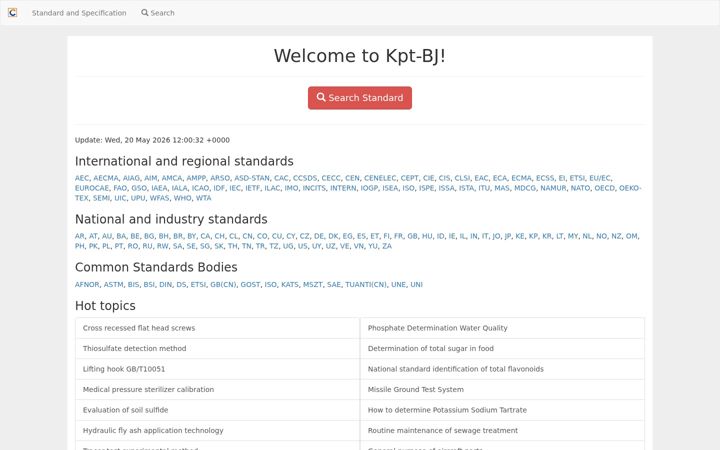Open the ASTM standards body link
The image size is (720, 450).
pos(113,285)
